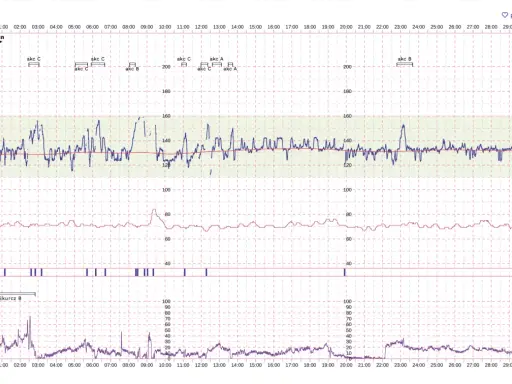This screenshot has height=384, width=512.
Task: Click the 20:00 label on top time axis
Action: pos(346,27)
